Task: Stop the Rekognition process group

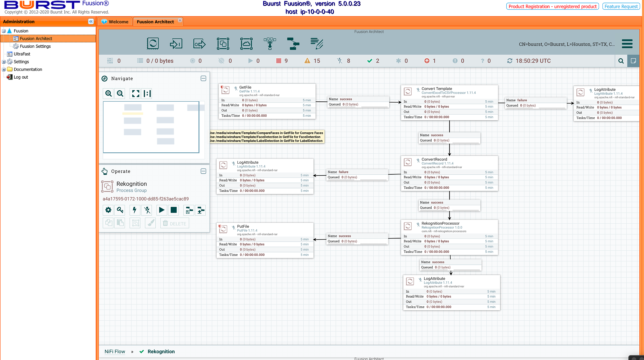Action: pos(174,210)
